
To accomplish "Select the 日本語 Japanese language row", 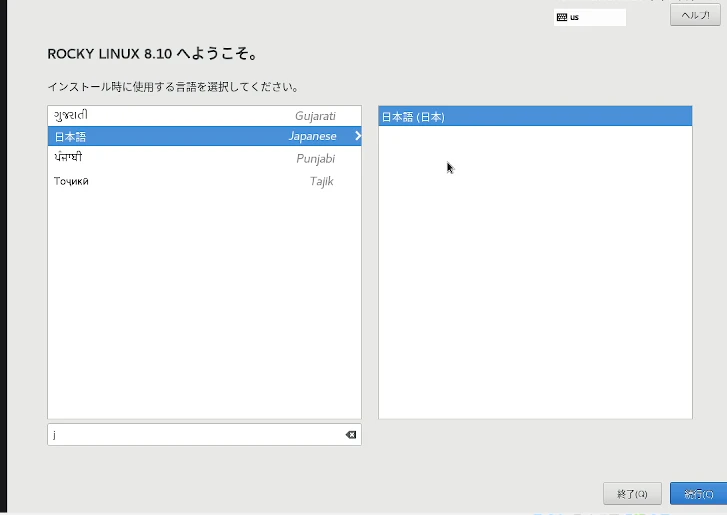I will [204, 136].
